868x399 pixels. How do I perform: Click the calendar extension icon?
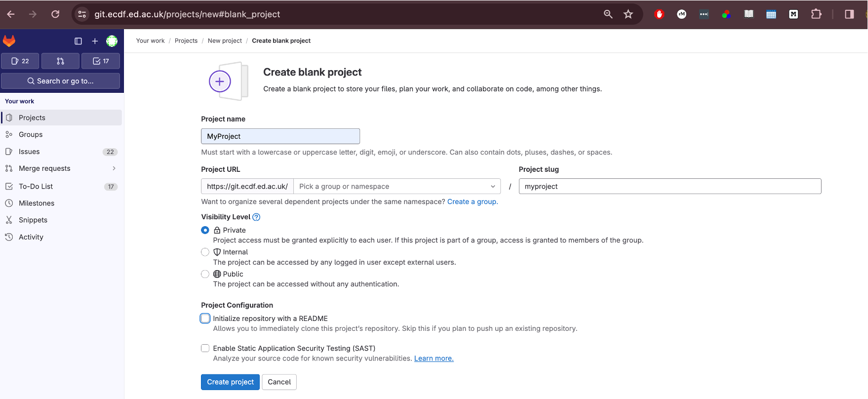pos(771,14)
